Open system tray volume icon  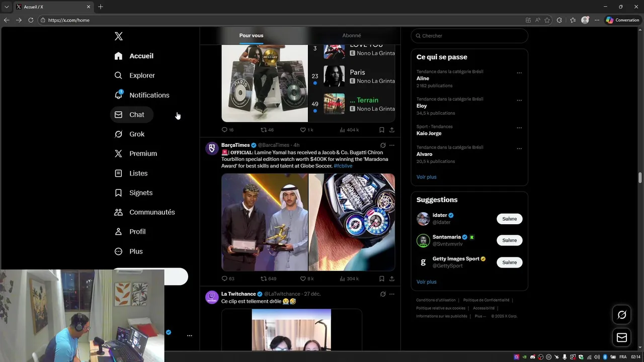(x=597, y=357)
